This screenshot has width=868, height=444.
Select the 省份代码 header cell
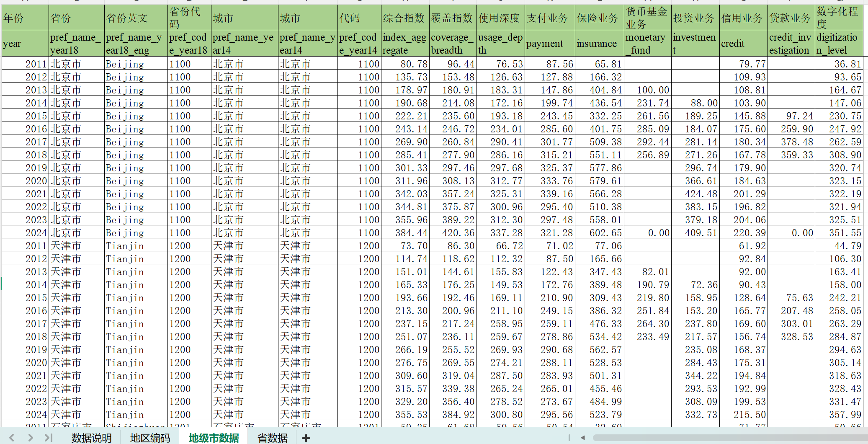189,18
